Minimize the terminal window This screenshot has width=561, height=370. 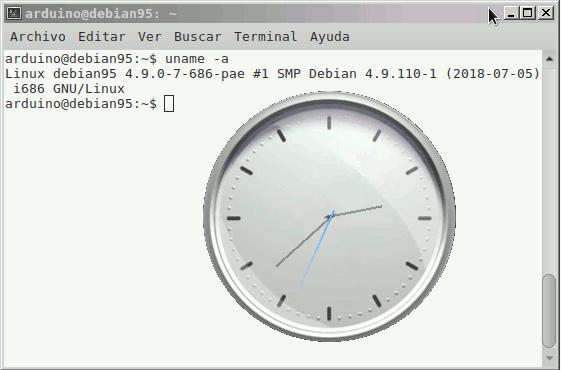click(x=511, y=13)
